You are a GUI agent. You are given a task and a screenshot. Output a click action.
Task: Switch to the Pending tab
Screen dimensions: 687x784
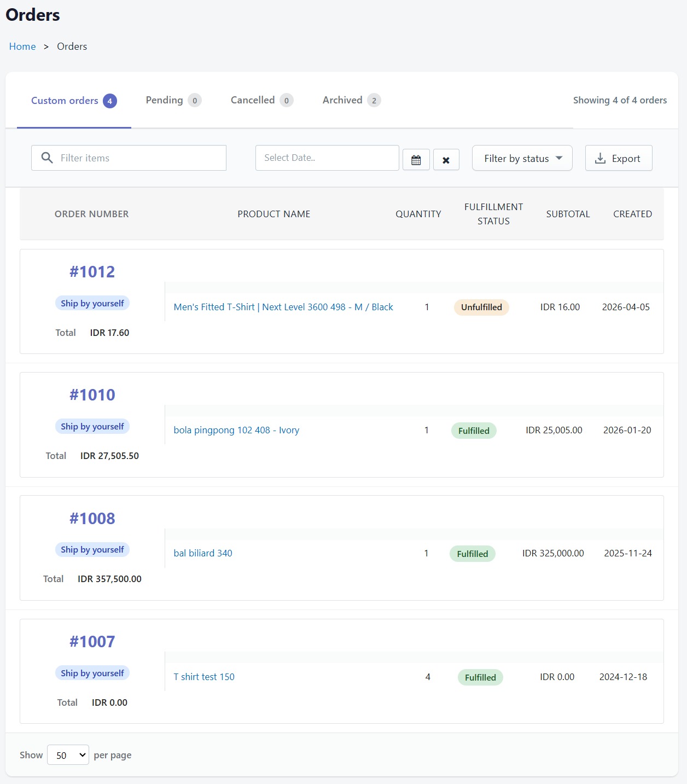coord(165,100)
